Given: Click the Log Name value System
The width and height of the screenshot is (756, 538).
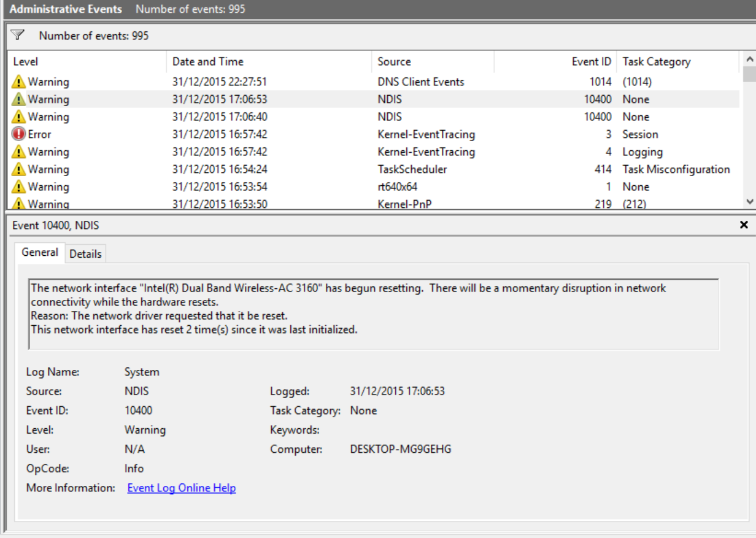Looking at the screenshot, I should pyautogui.click(x=142, y=372).
